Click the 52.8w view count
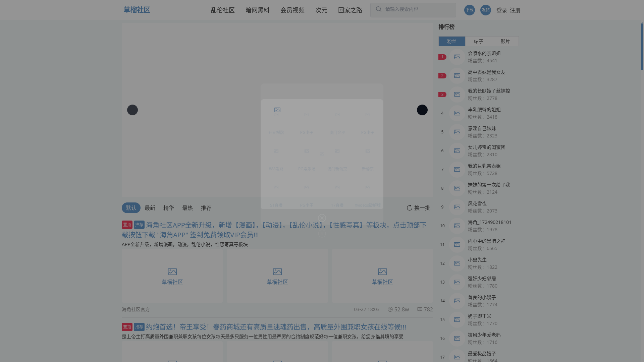This screenshot has width=644, height=362. (401, 309)
